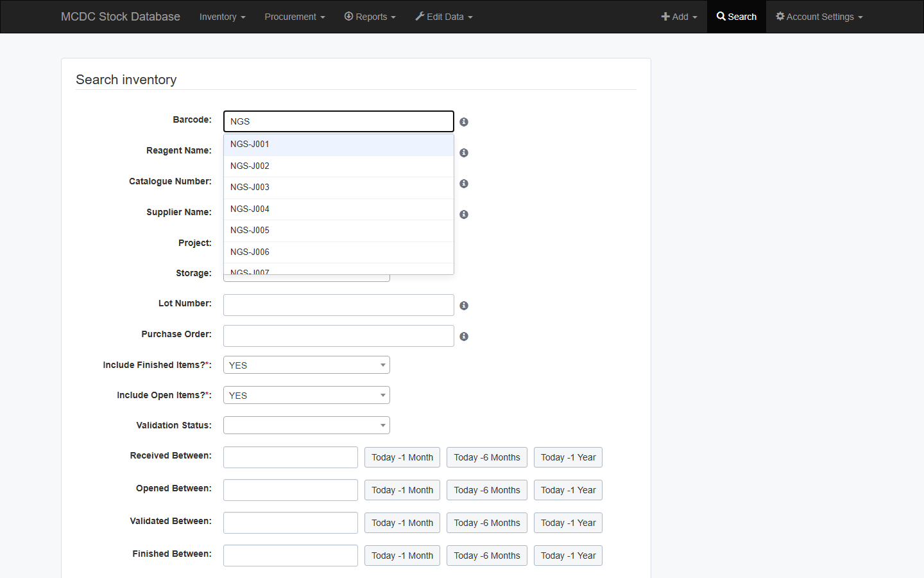Open the Reports menu
The height and width of the screenshot is (578, 924).
click(370, 17)
